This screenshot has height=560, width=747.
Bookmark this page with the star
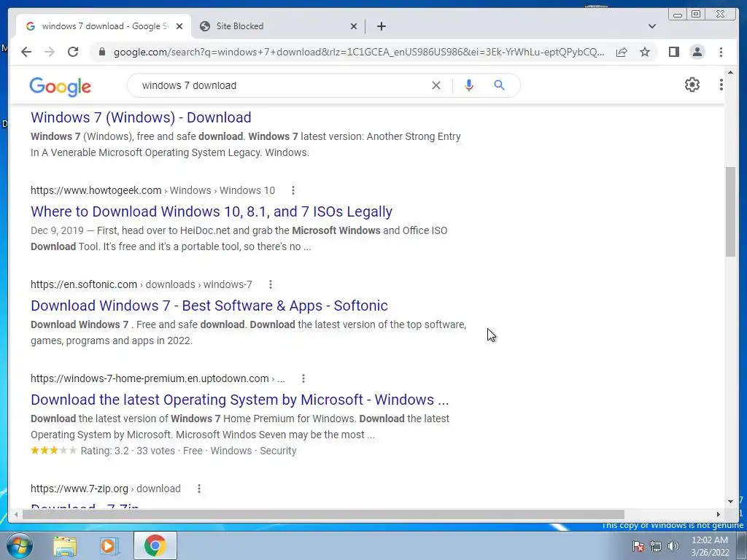tap(645, 52)
